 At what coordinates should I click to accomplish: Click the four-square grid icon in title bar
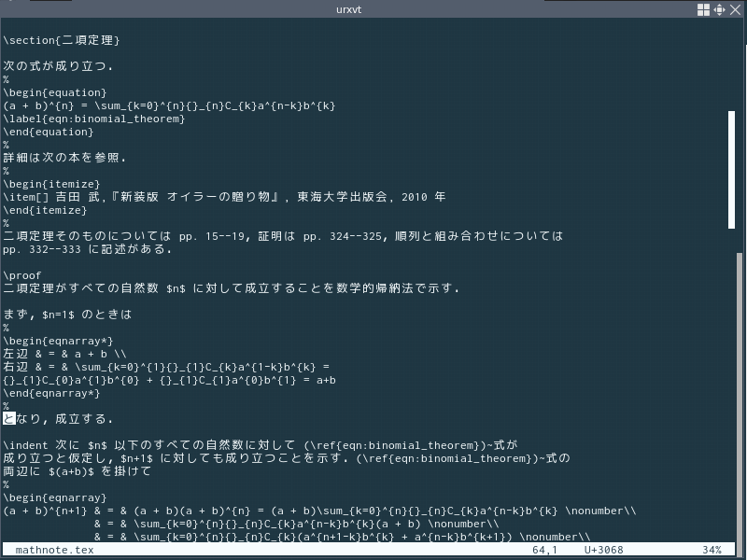click(x=704, y=9)
